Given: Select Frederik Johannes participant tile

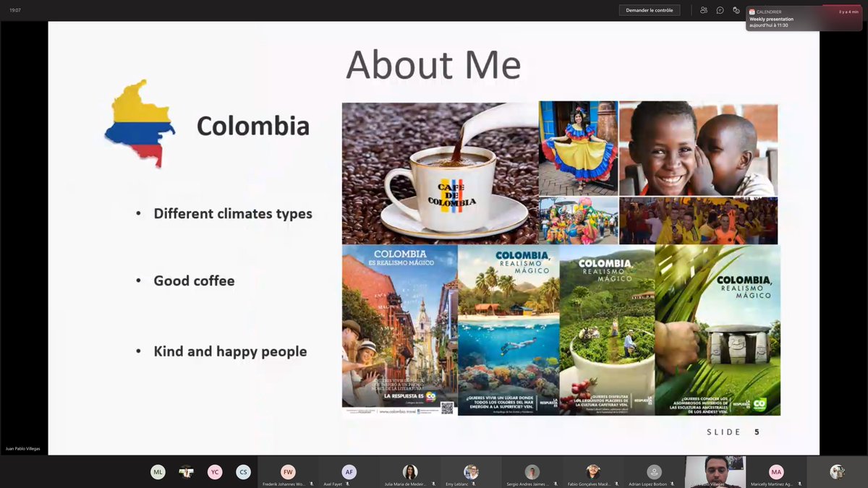Looking at the screenshot, I should tap(288, 472).
